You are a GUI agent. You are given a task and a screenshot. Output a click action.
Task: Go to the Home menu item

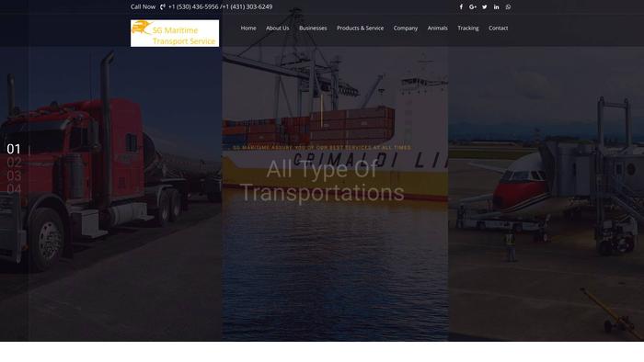click(x=248, y=28)
